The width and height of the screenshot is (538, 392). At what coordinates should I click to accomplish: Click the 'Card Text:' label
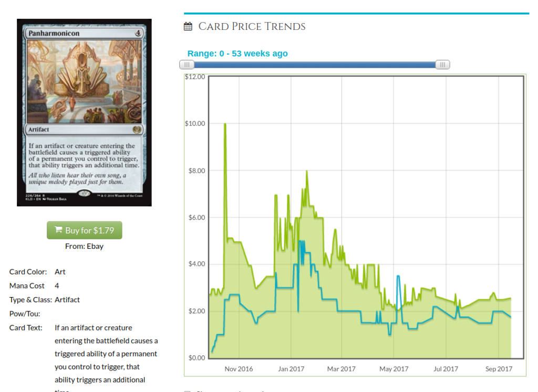click(x=26, y=328)
